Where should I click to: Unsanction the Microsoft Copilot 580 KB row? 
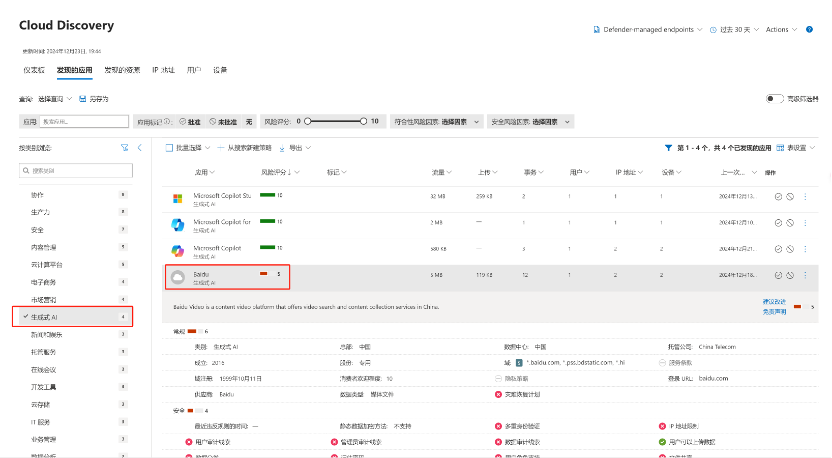pyautogui.click(x=790, y=249)
